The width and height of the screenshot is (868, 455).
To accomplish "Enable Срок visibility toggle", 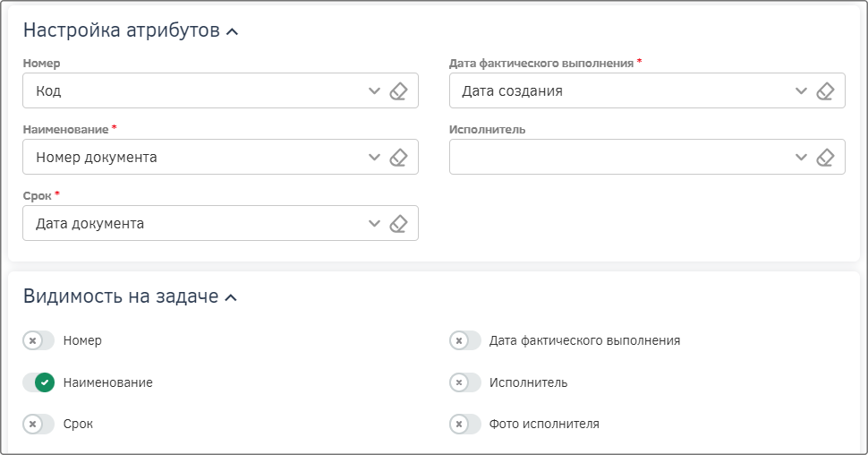I will (x=38, y=424).
